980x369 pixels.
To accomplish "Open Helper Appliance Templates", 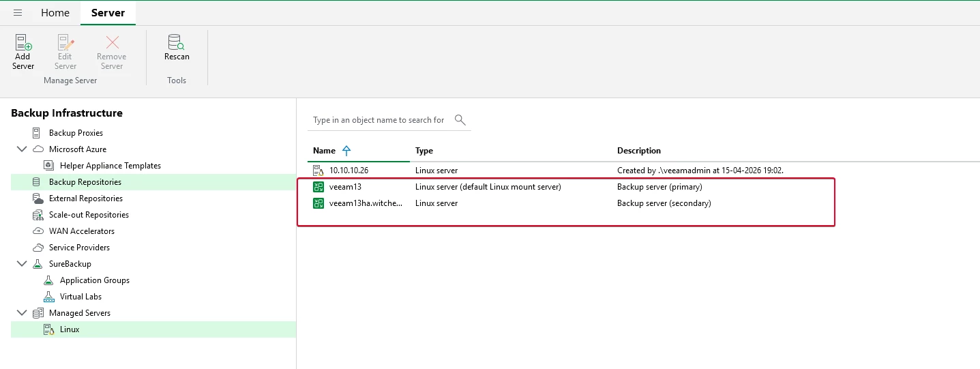I will 110,166.
